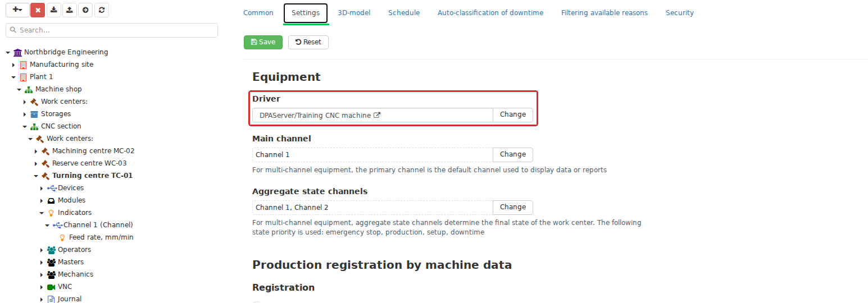This screenshot has width=868, height=303.
Task: Click the Channel 1 (Channel) USB icon
Action: 57,225
